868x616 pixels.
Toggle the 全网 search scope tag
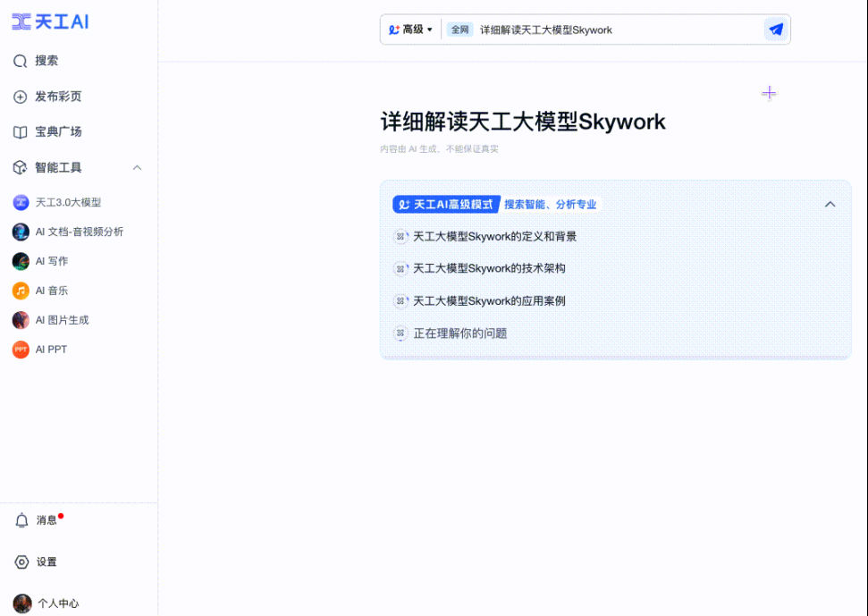[x=459, y=30]
